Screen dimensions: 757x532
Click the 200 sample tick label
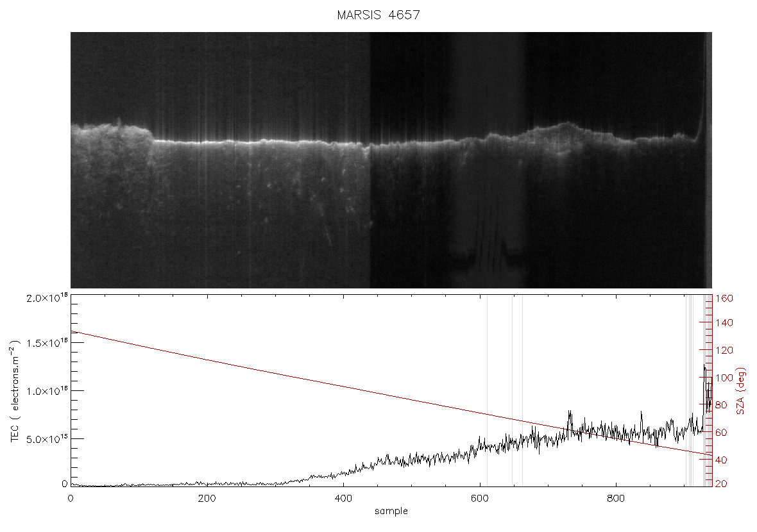(x=207, y=499)
